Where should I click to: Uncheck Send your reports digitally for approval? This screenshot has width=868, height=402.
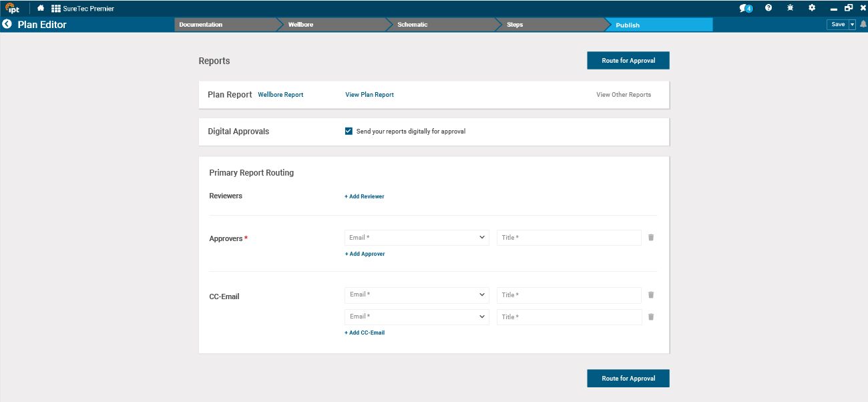tap(349, 132)
